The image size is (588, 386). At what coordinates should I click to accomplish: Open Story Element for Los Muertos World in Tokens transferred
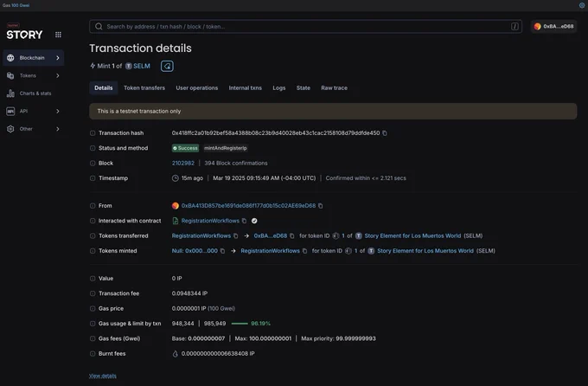click(412, 235)
